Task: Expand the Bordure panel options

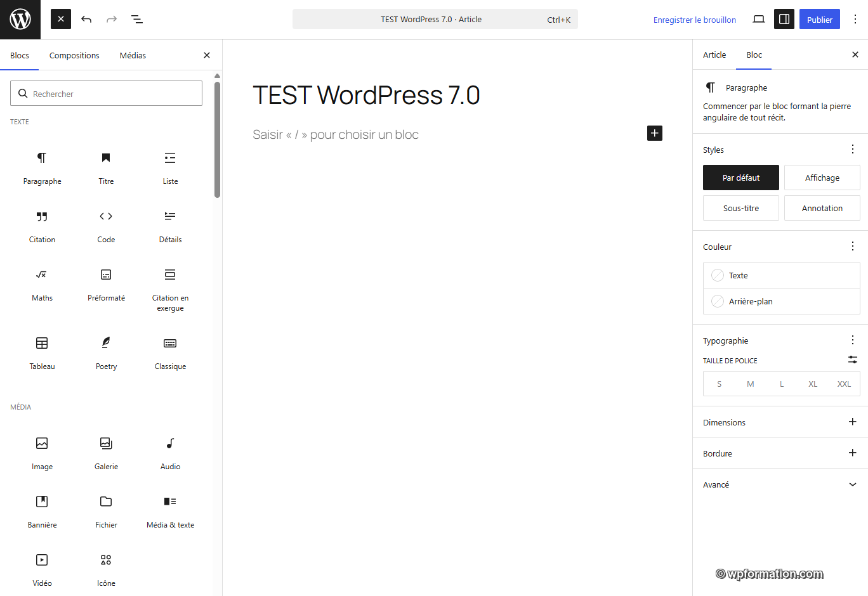Action: coord(853,453)
